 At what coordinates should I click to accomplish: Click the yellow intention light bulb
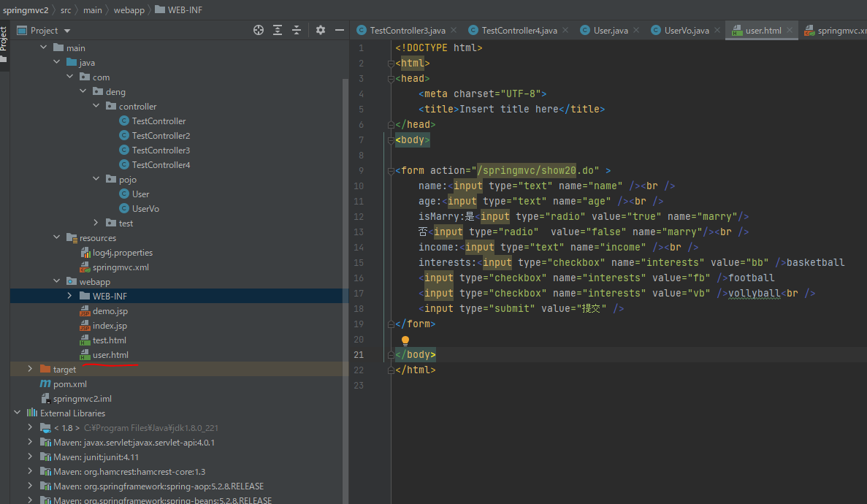point(405,340)
